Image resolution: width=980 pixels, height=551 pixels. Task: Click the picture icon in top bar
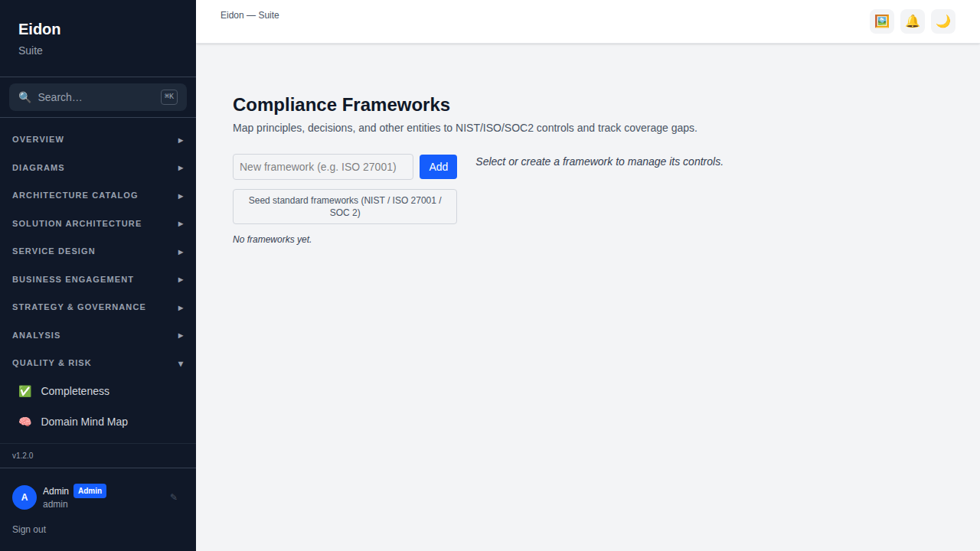[x=882, y=21]
